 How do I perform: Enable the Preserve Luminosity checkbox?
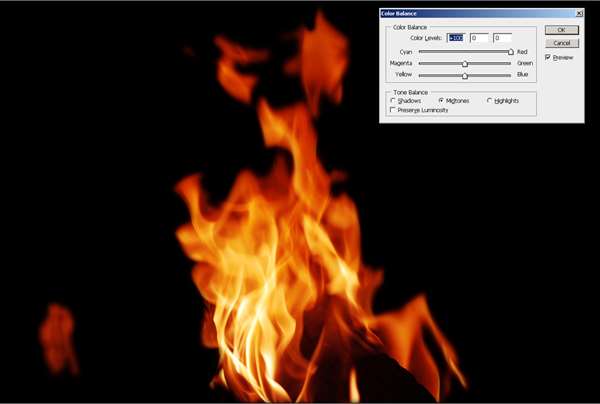click(393, 110)
